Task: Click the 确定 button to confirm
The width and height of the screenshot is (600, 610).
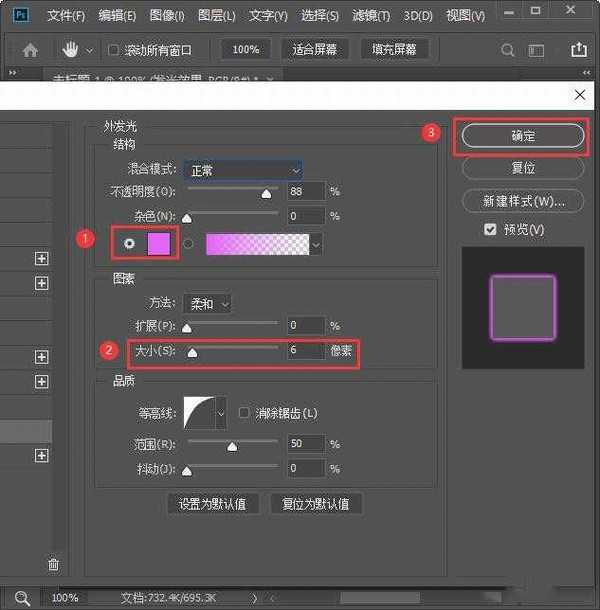Action: click(x=522, y=137)
